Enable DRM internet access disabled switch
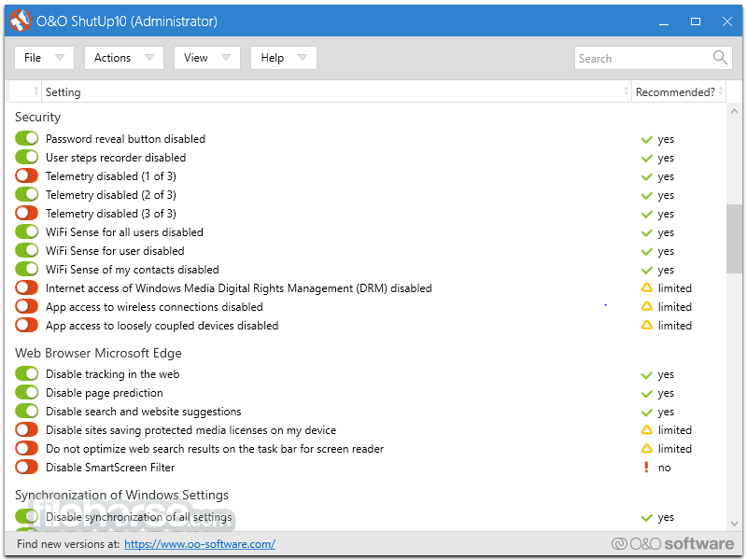The image size is (747, 560). (27, 288)
